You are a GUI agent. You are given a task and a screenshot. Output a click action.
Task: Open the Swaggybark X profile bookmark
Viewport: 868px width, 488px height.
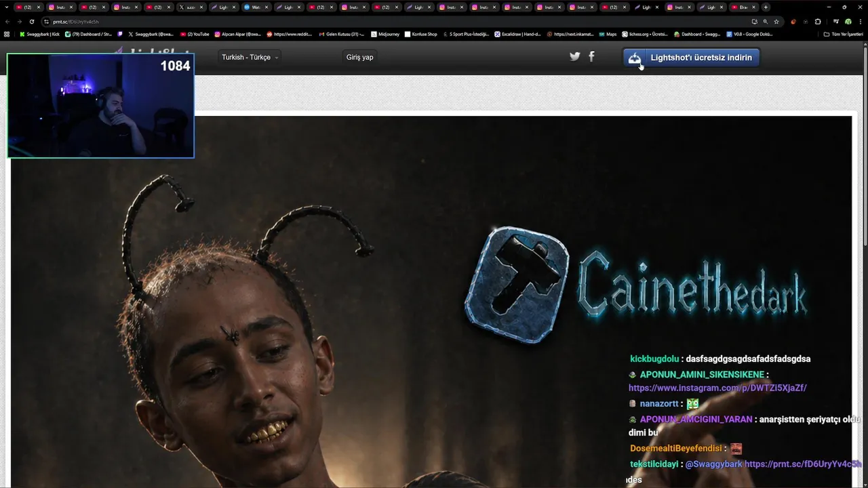pyautogui.click(x=151, y=34)
